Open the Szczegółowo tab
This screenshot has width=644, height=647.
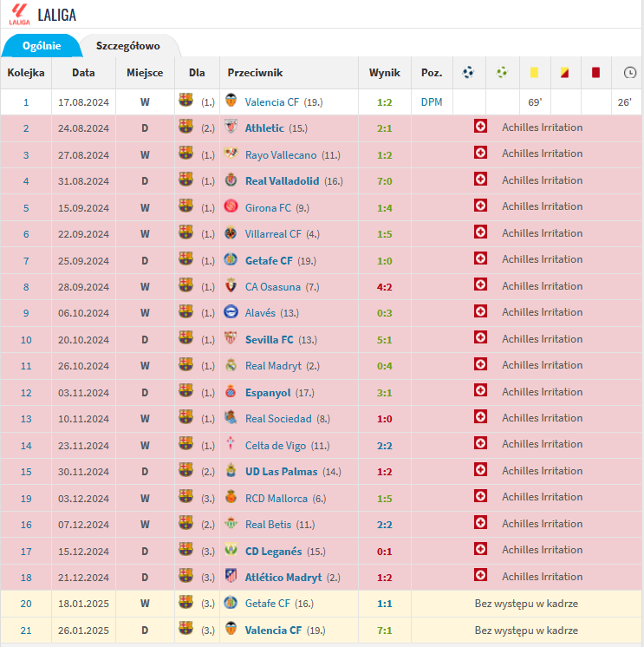(128, 45)
